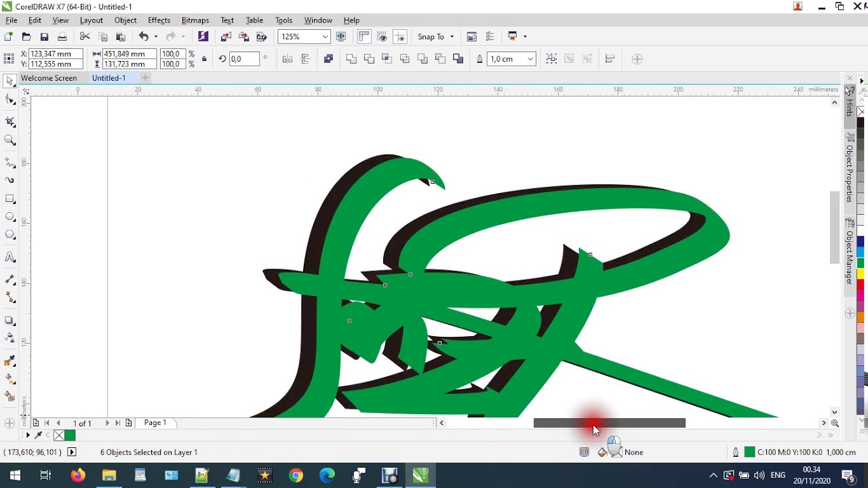
Task: Open the Tools menu
Action: 283,20
